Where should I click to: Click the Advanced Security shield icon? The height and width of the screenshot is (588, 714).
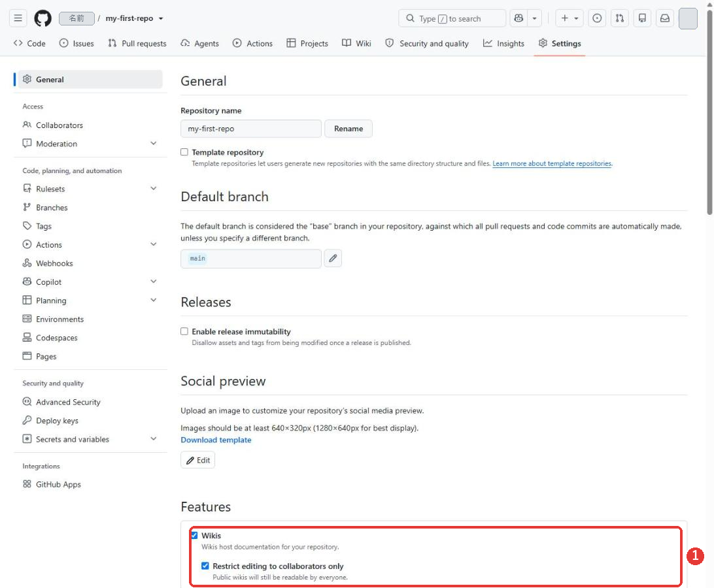click(x=27, y=401)
